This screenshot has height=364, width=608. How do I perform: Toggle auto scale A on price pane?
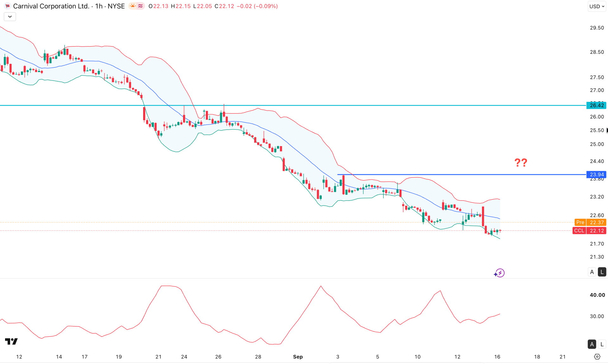592,272
